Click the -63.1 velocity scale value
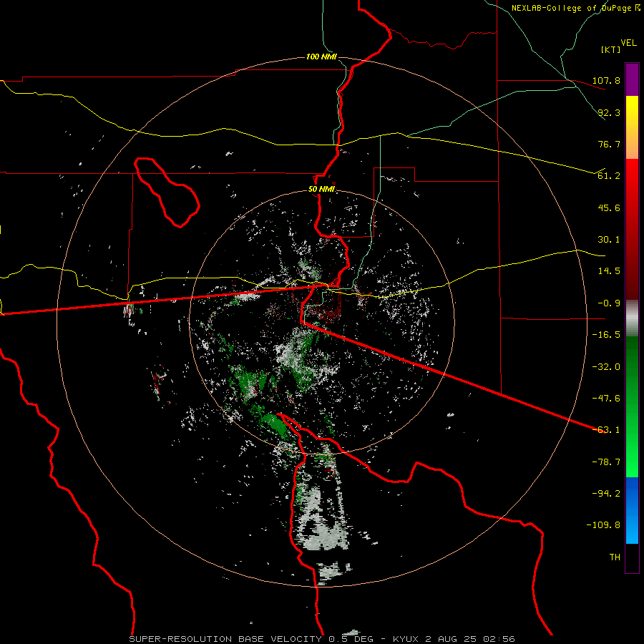This screenshot has width=644, height=644. click(x=606, y=430)
